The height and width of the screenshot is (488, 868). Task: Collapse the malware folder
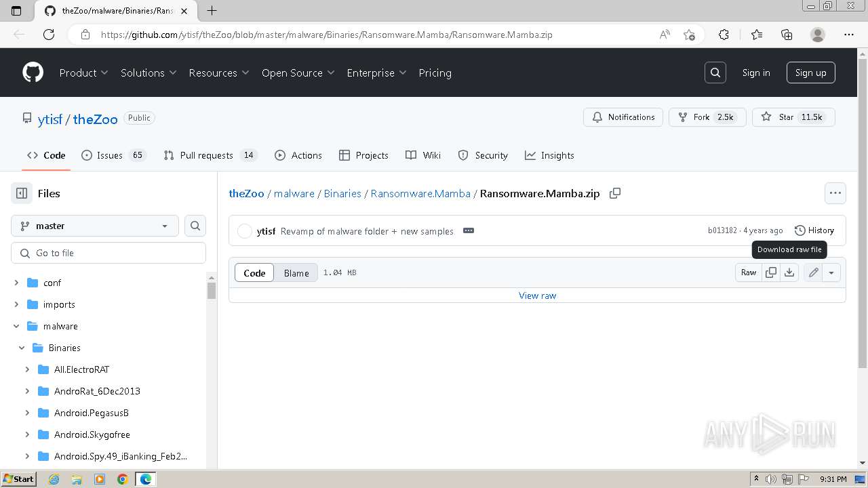[x=16, y=326]
